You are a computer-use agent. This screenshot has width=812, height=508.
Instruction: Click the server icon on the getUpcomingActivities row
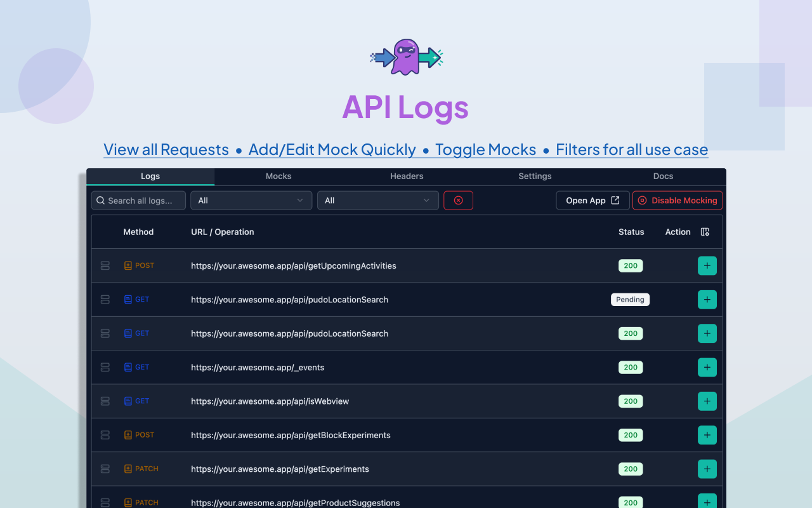(105, 265)
